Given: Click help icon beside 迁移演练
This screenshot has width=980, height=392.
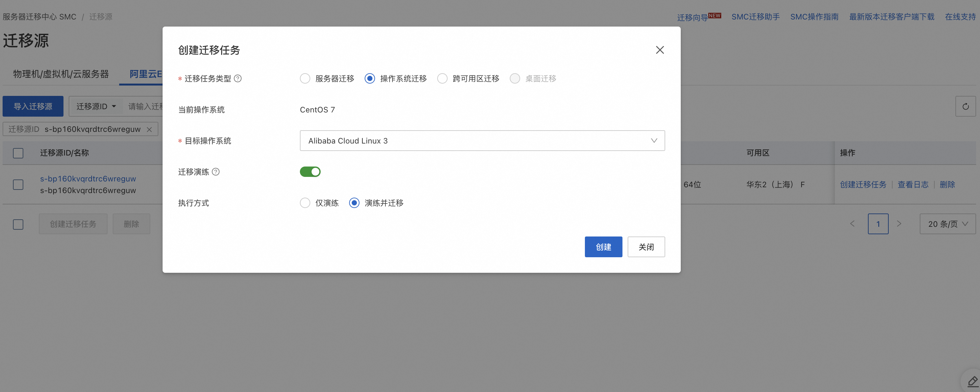Looking at the screenshot, I should pos(216,172).
